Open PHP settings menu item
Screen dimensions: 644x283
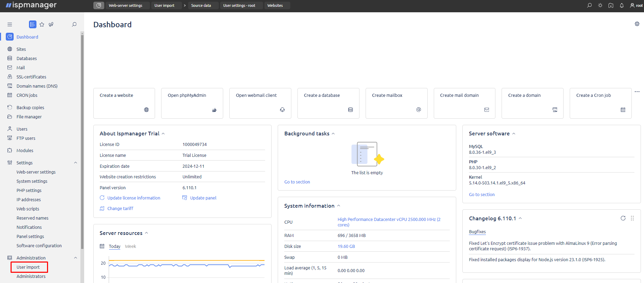pyautogui.click(x=29, y=190)
